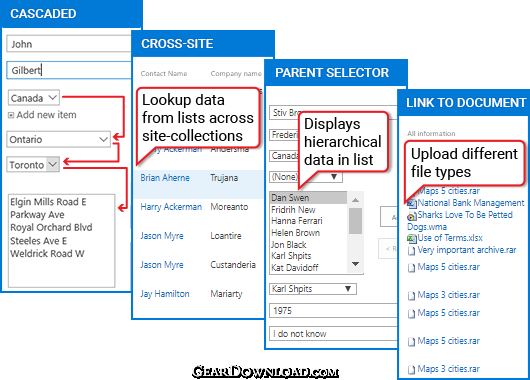This screenshot has width=530, height=380.
Task: Select Jon Black in the names list
Action: tap(289, 244)
